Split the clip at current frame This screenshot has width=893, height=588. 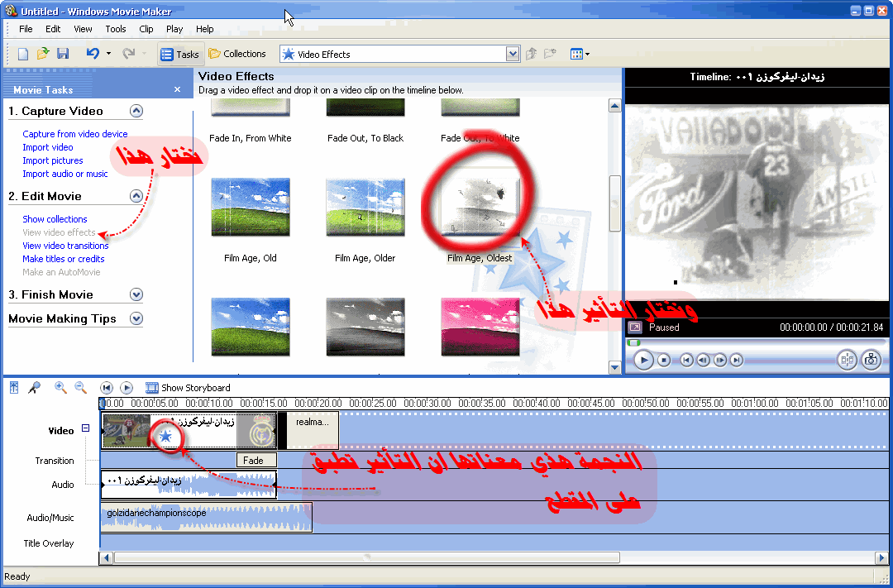click(x=847, y=360)
